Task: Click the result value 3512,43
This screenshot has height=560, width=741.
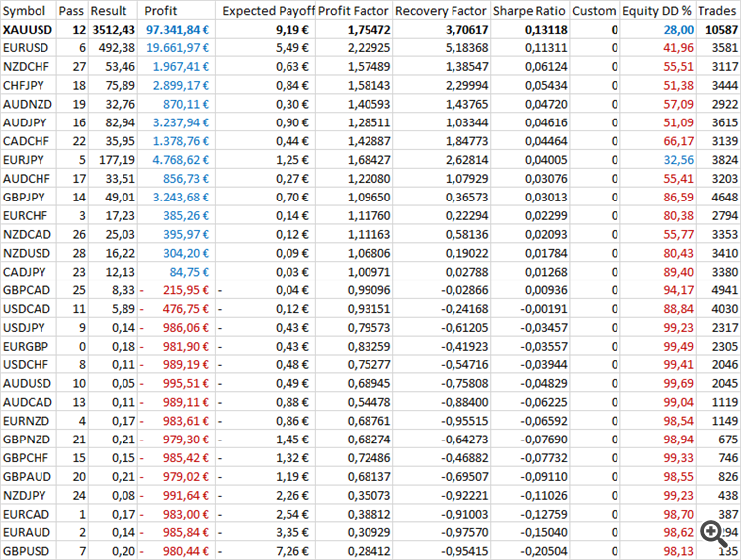Action: (114, 30)
